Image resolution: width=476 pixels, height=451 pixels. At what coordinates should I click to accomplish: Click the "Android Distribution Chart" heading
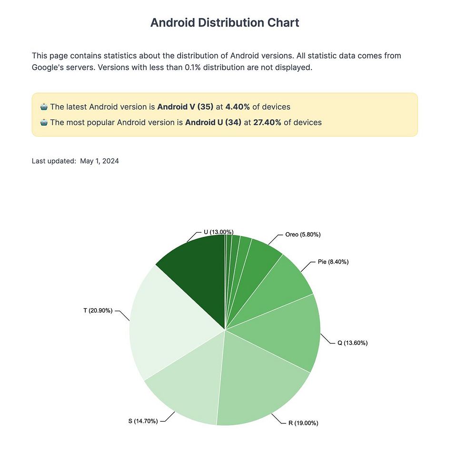(225, 22)
